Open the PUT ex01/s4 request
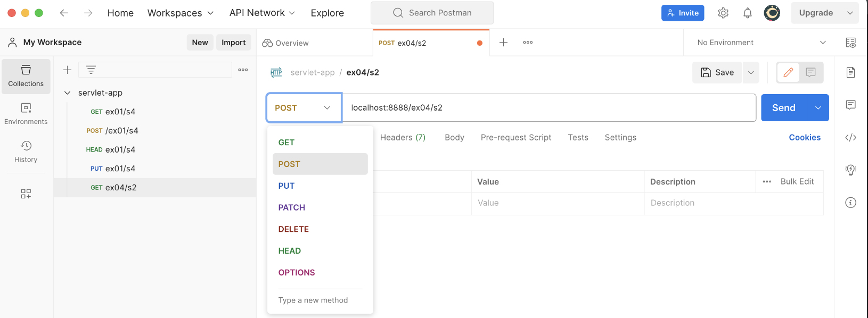Image resolution: width=868 pixels, height=318 pixels. [154, 169]
